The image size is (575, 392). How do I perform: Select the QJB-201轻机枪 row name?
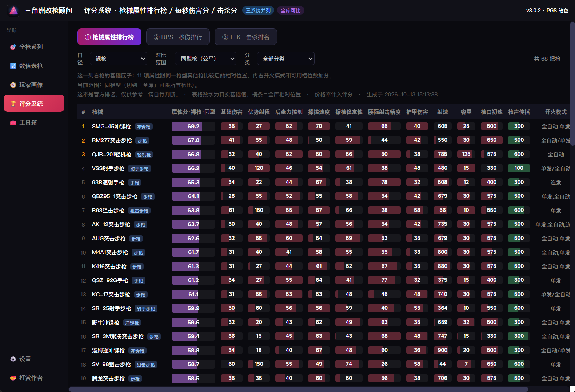[112, 155]
